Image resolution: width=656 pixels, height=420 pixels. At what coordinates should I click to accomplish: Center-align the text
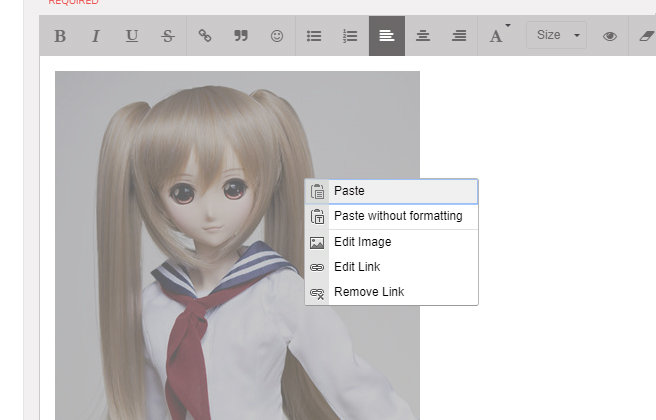[x=423, y=36]
